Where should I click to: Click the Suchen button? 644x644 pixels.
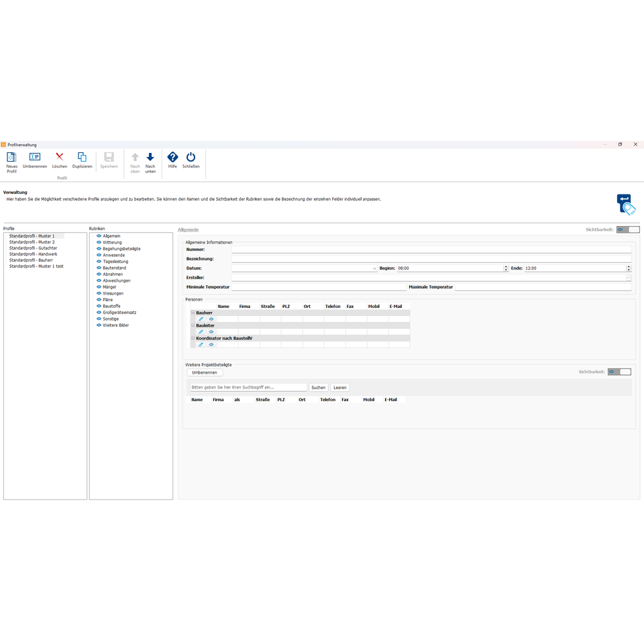coord(319,388)
